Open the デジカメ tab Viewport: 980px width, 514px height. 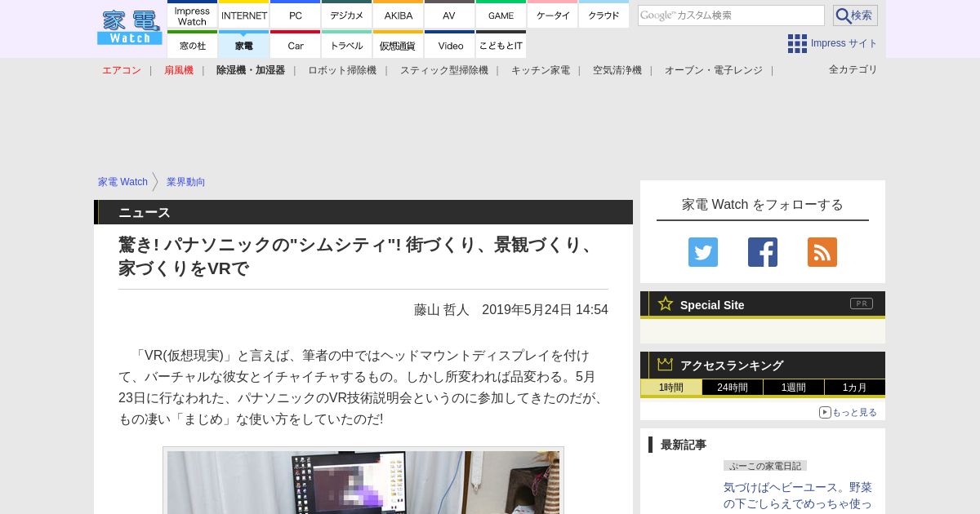click(347, 15)
